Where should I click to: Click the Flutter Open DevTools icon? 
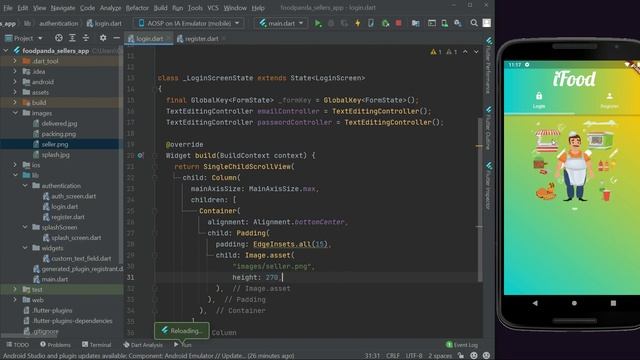pyautogui.click(x=371, y=23)
